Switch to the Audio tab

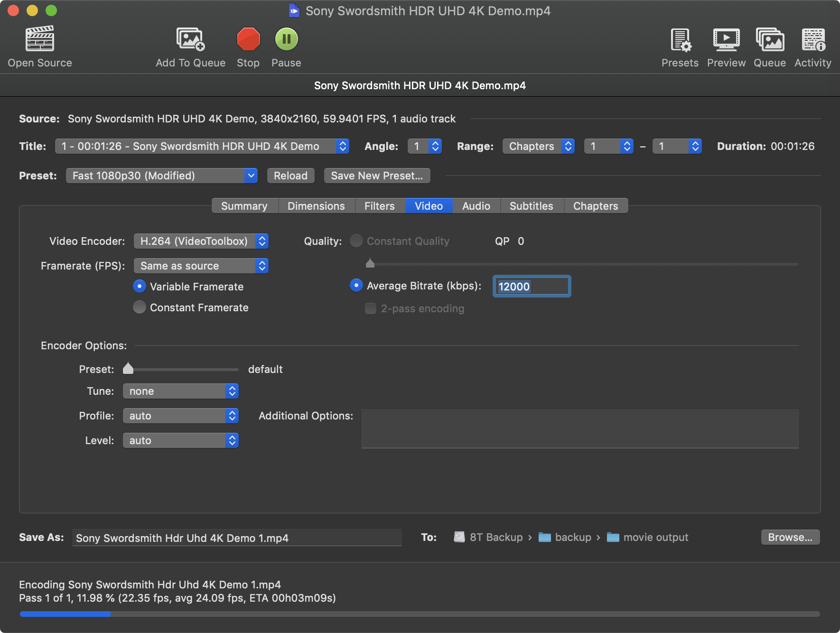pos(476,206)
